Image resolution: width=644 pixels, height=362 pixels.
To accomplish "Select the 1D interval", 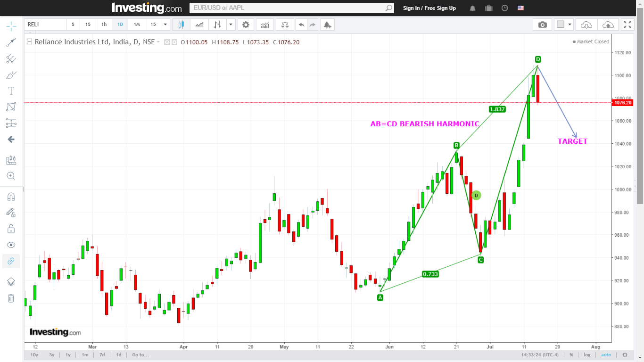I will pos(120,25).
